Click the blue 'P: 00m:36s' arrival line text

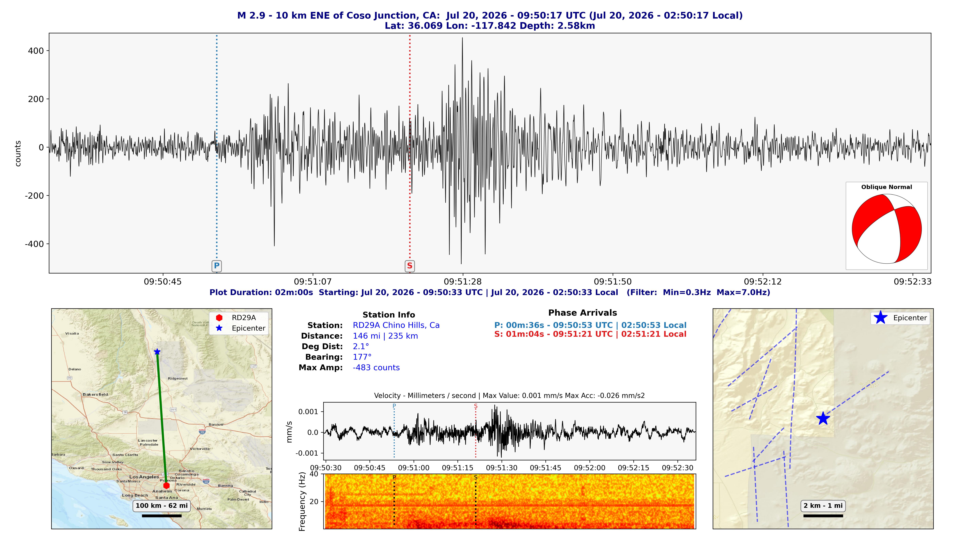coord(590,325)
